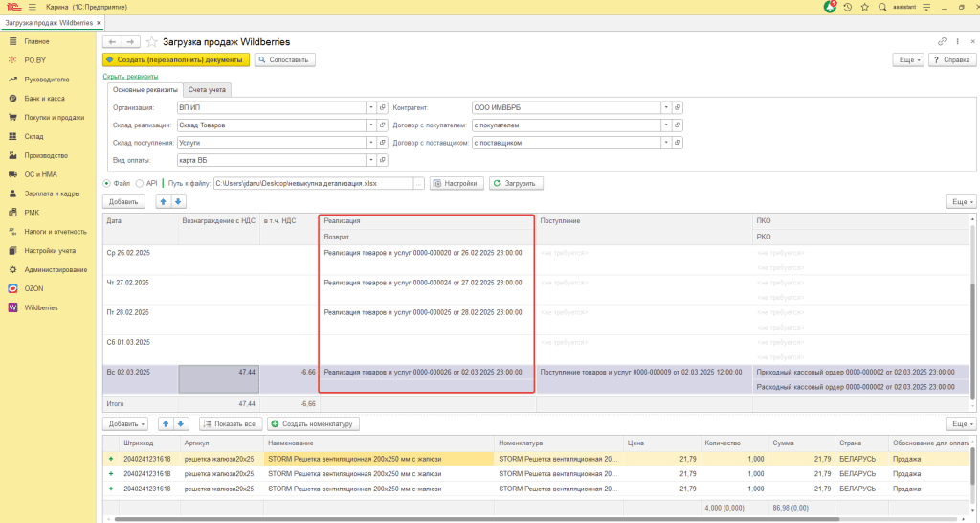Screen dimensions: 980x523
Task: Open Вид оплаты field link icon
Action: point(383,160)
